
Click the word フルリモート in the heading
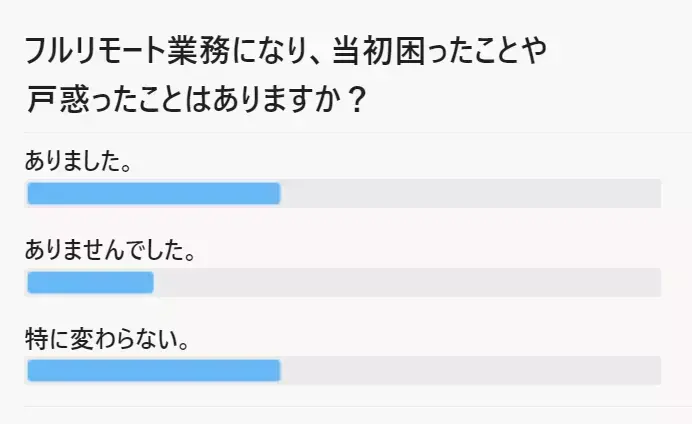[x=95, y=51]
